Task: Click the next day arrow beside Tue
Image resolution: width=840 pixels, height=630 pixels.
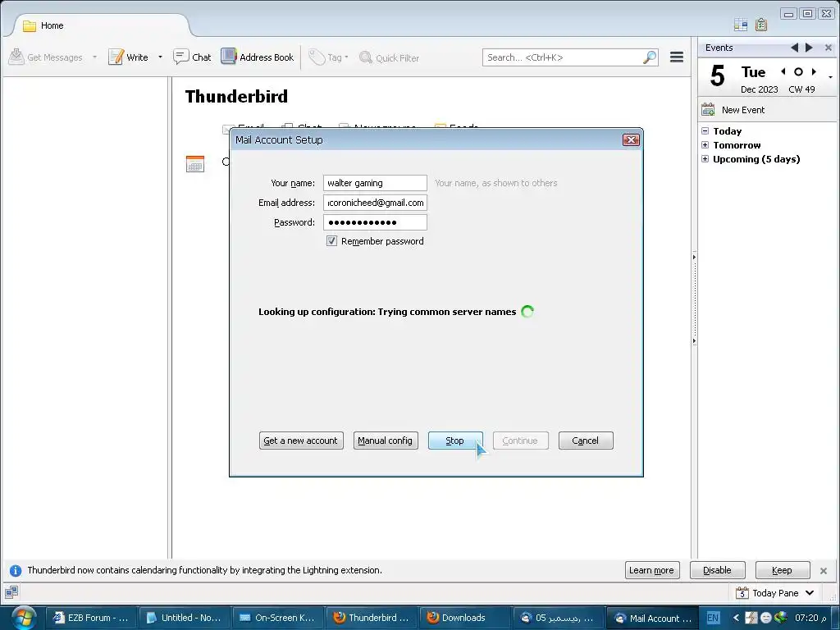Action: click(x=814, y=71)
